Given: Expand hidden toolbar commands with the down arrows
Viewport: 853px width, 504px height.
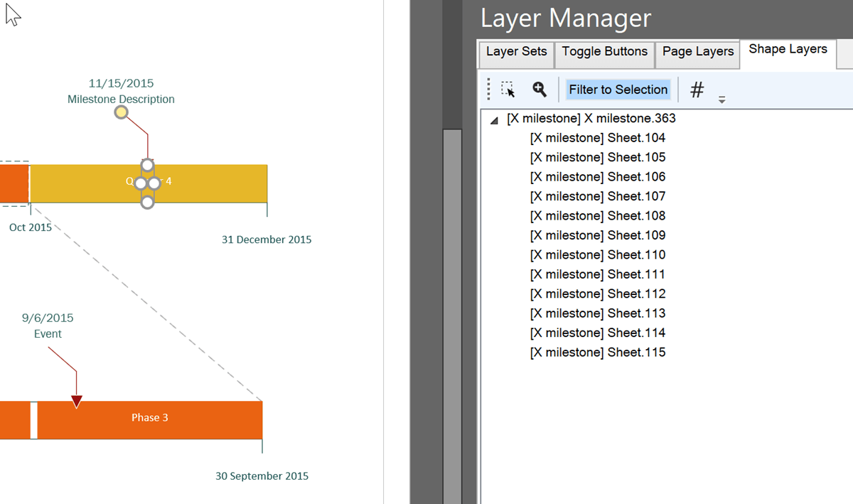Looking at the screenshot, I should (x=721, y=100).
